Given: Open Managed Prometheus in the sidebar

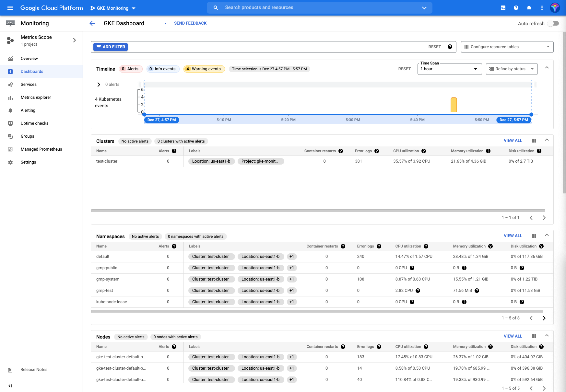Looking at the screenshot, I should [41, 149].
